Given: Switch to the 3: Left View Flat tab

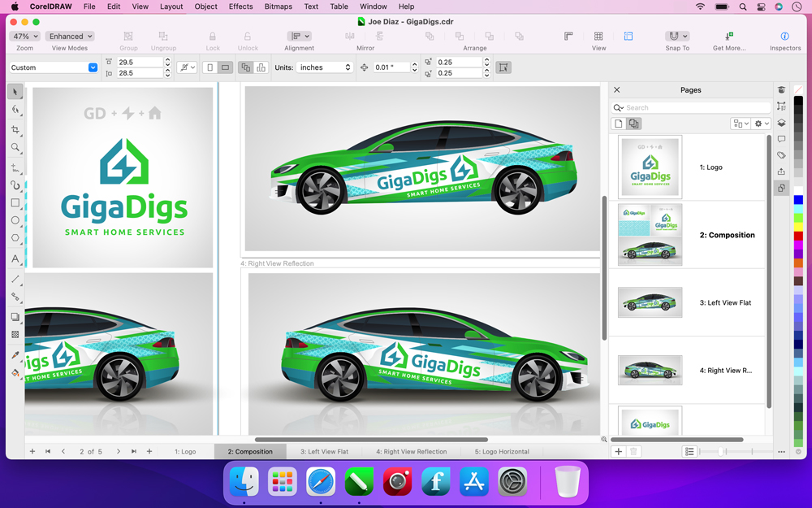Looking at the screenshot, I should [x=324, y=451].
